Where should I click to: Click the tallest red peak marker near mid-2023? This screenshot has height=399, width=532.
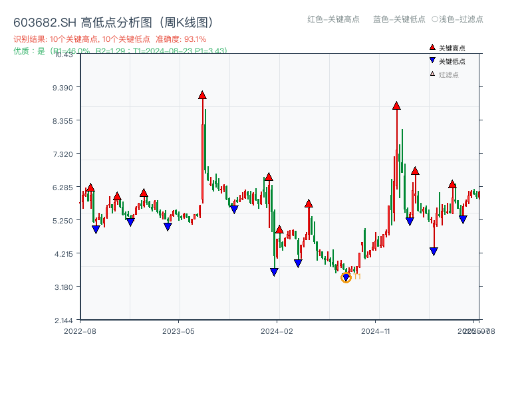(201, 95)
